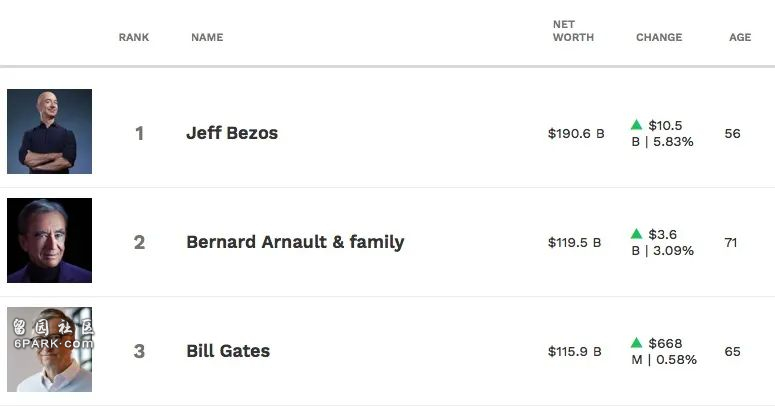
Task: Sort by AGE column header
Action: point(740,38)
